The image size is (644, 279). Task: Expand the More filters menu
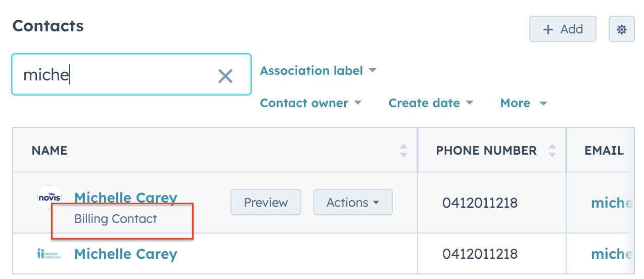(524, 103)
